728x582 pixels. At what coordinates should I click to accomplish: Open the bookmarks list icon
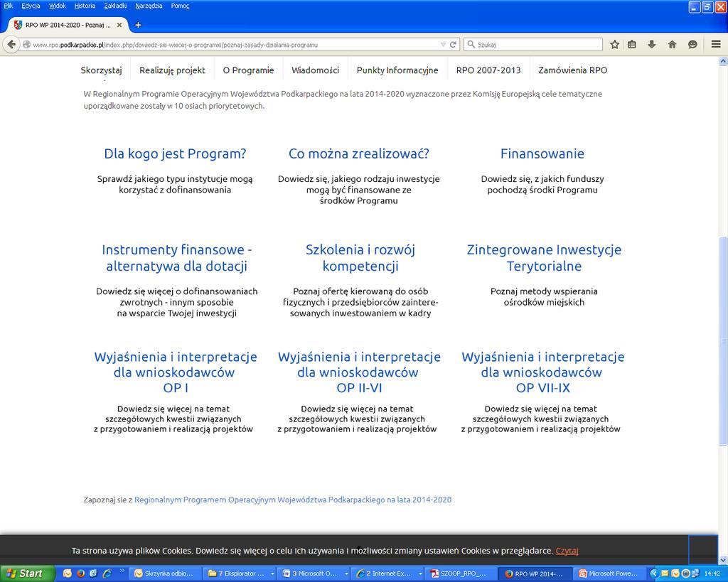coord(632,45)
